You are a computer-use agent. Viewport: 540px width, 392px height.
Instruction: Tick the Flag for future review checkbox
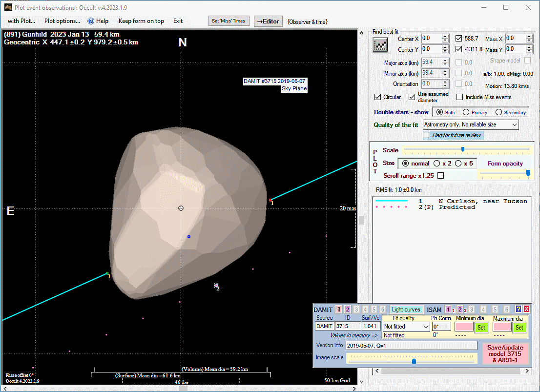(x=426, y=135)
